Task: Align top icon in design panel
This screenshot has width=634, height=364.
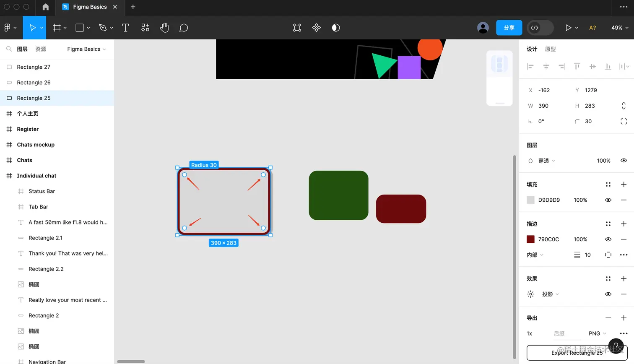Action: tap(577, 66)
